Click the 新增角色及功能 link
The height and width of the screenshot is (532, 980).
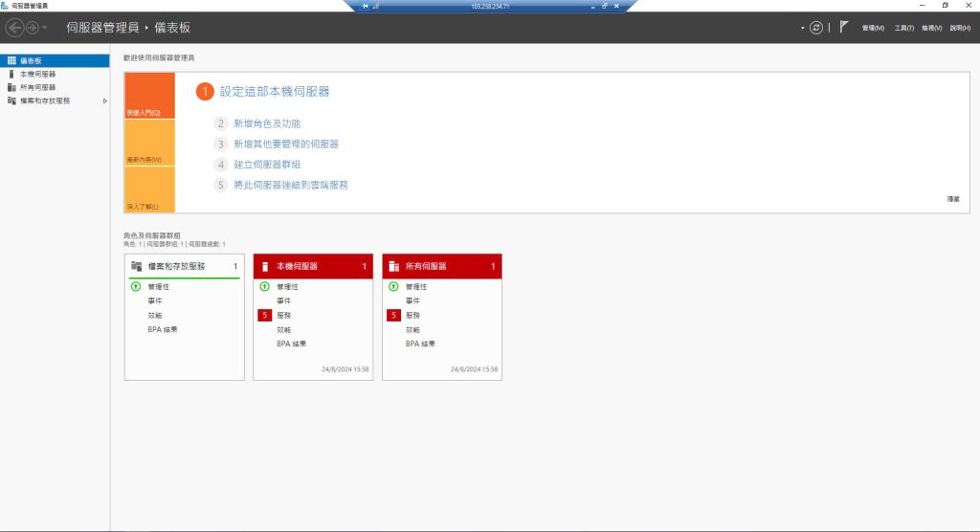(267, 123)
